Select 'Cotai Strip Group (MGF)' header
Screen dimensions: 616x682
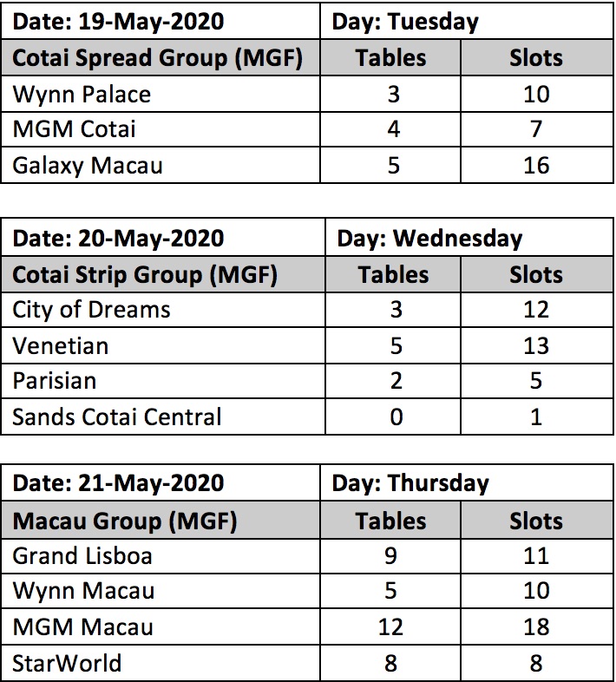click(x=163, y=274)
